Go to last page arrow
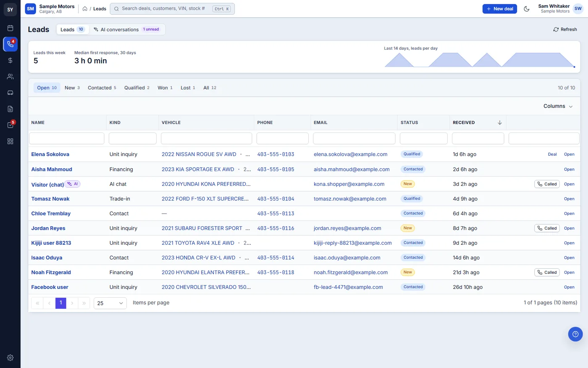The image size is (588, 368). click(84, 303)
